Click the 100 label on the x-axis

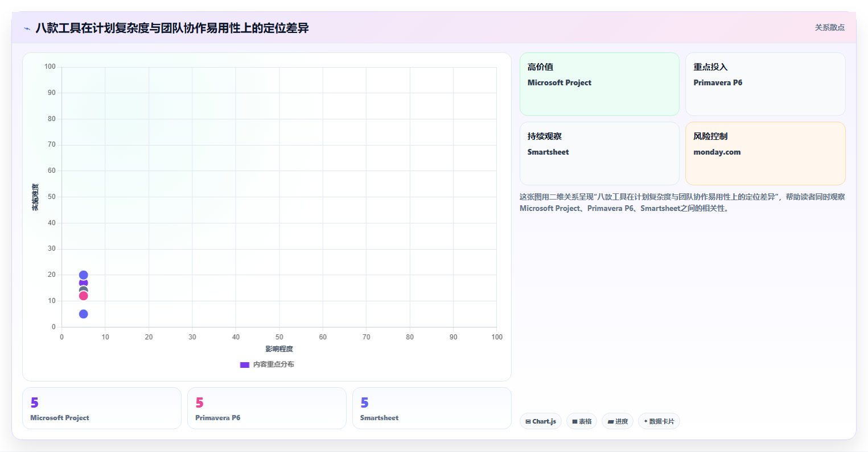[x=497, y=337]
